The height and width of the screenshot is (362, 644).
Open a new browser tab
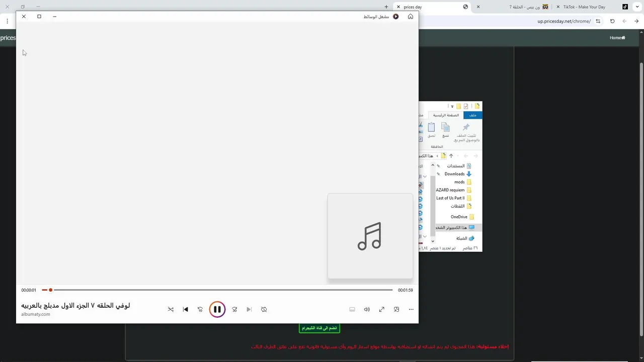[386, 7]
